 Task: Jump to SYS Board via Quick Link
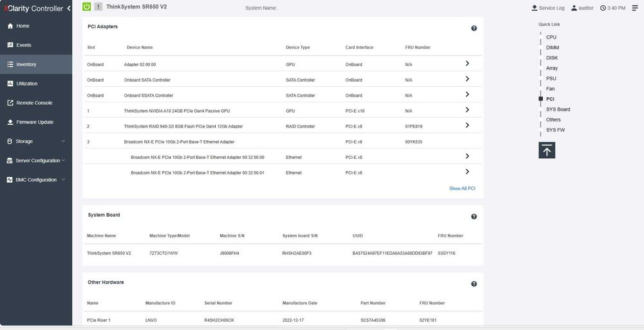pos(558,109)
